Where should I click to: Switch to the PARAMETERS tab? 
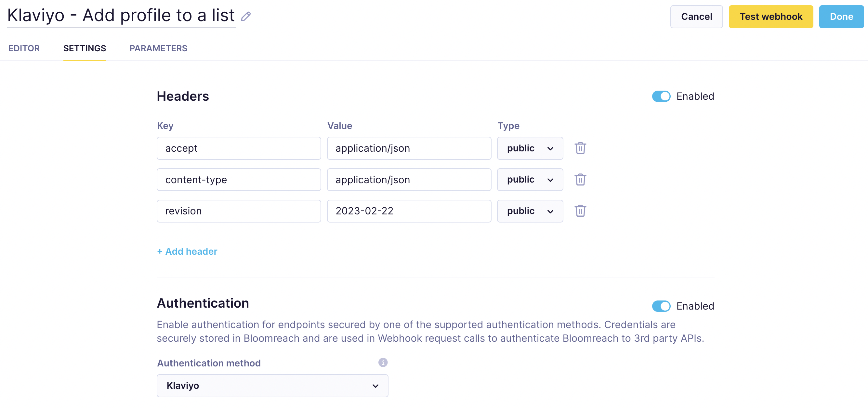(158, 48)
